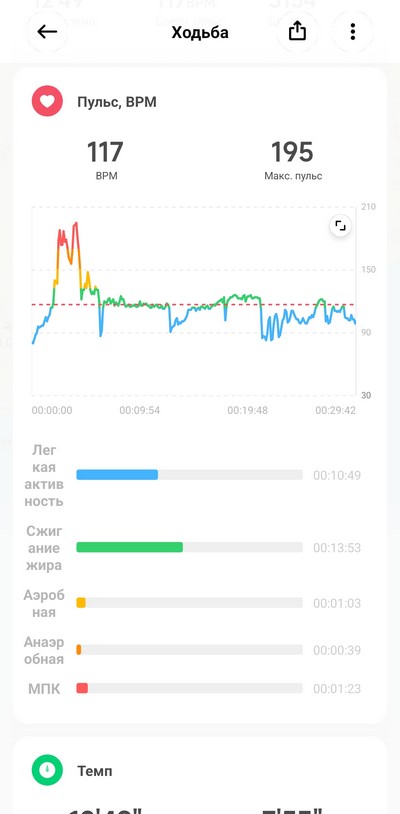
Task: Select the Пульс, BPM section header
Action: [x=117, y=102]
